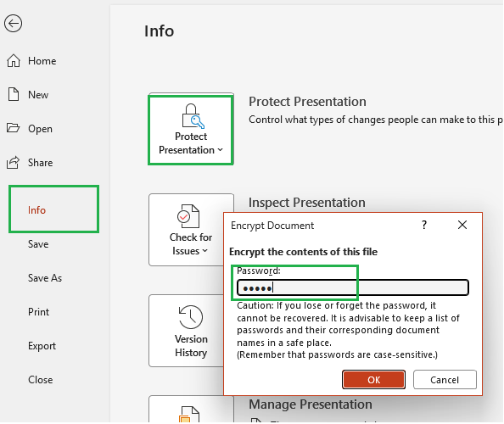Select Save As in the sidebar

click(x=45, y=278)
